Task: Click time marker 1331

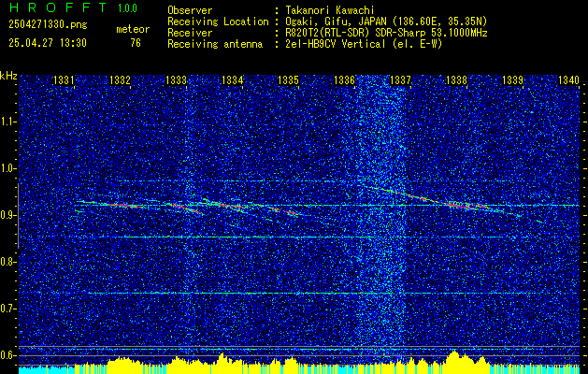Action: point(64,80)
